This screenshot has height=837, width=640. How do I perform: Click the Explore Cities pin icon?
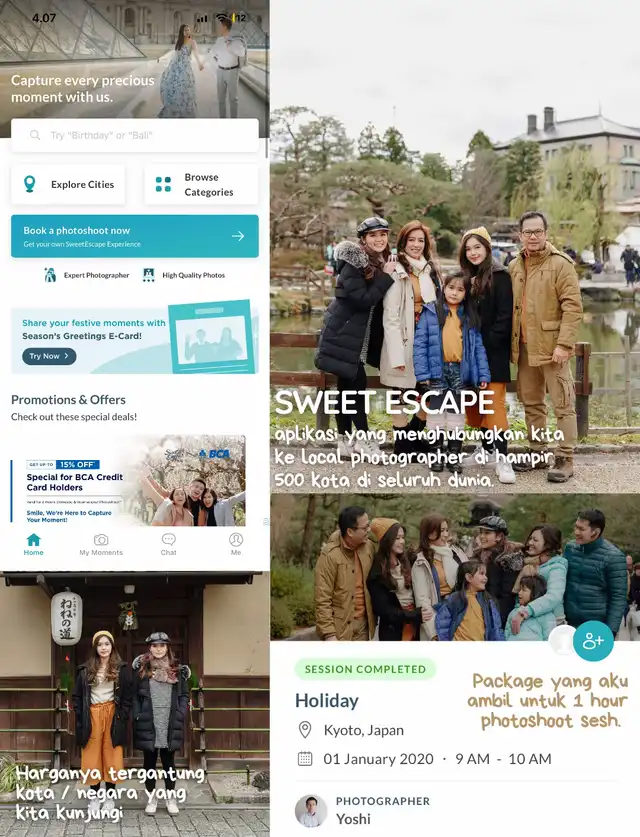[x=30, y=184]
